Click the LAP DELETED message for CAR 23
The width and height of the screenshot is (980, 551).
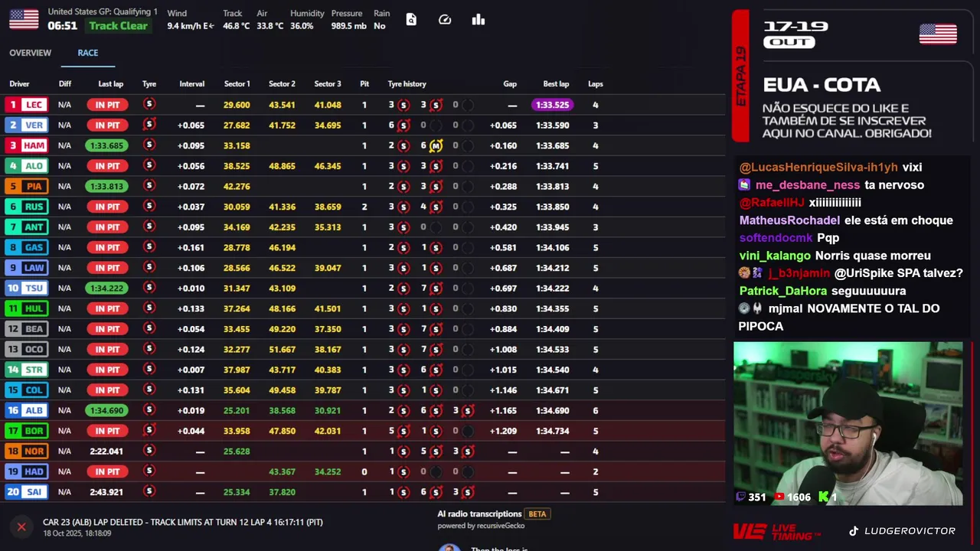pos(183,522)
